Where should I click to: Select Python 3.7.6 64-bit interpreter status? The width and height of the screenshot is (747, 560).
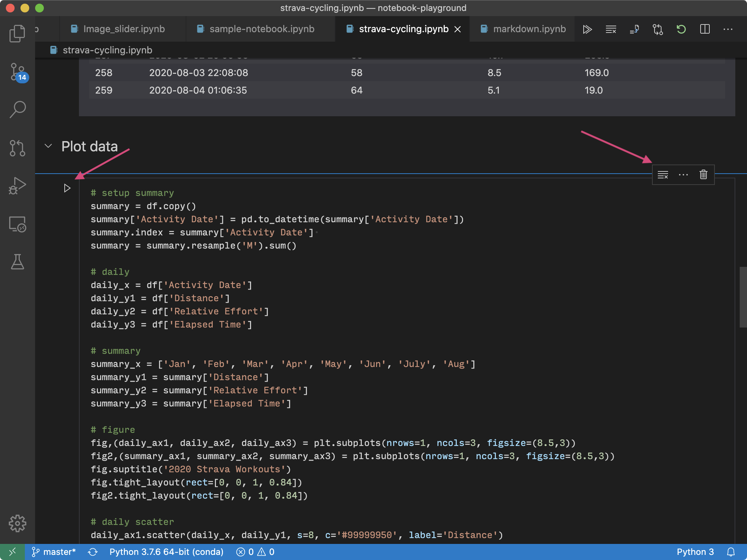pyautogui.click(x=166, y=552)
